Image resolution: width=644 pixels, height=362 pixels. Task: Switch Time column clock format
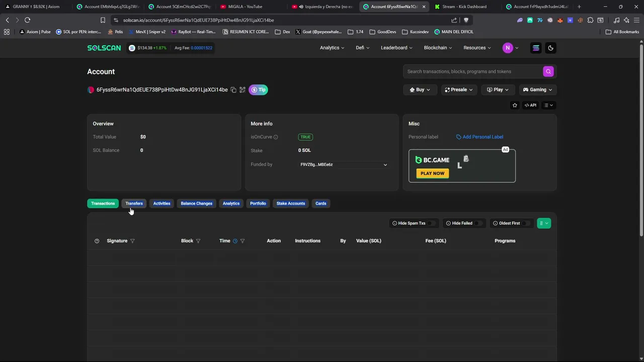pos(235,241)
